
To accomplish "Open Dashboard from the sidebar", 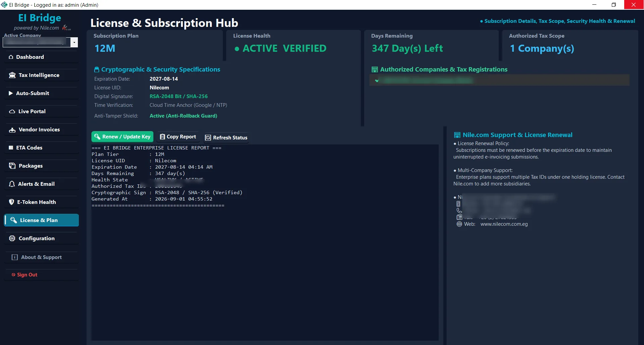I will (x=41, y=57).
